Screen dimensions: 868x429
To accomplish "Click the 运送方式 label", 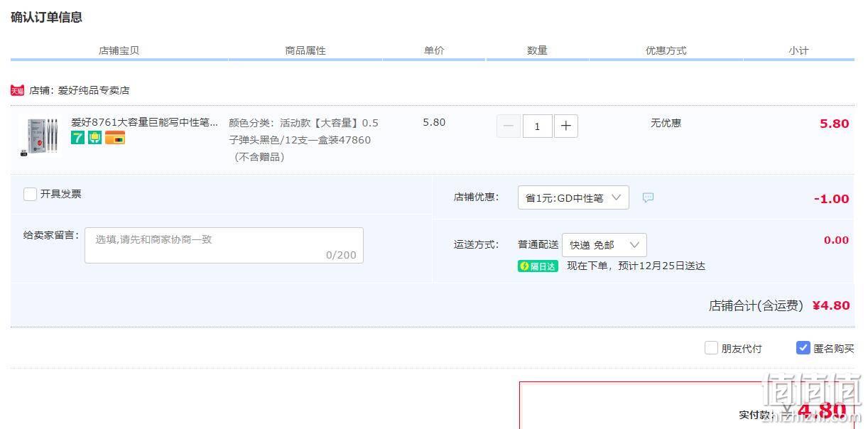I will point(477,244).
